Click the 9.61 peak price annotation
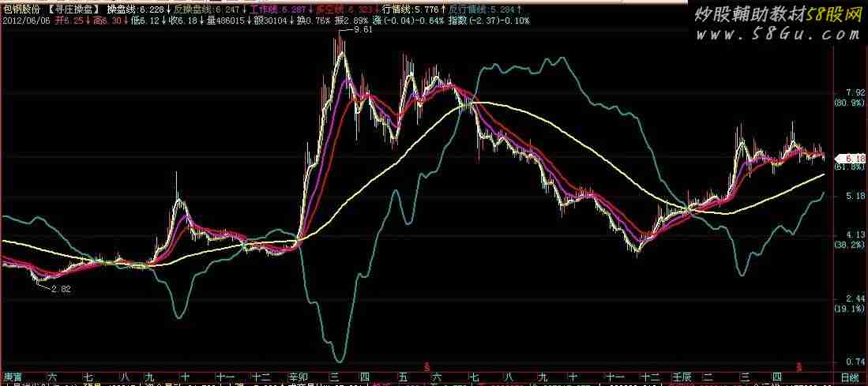This screenshot has height=386, width=868. point(363,31)
